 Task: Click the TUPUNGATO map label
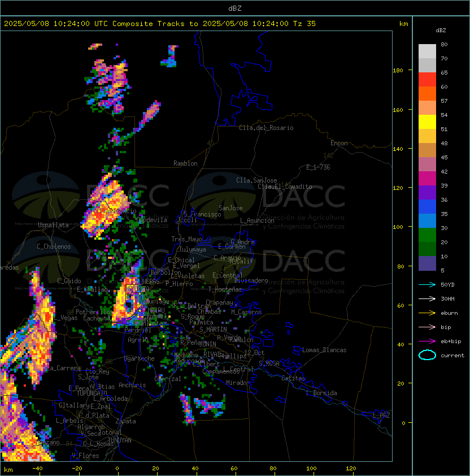pos(92,393)
